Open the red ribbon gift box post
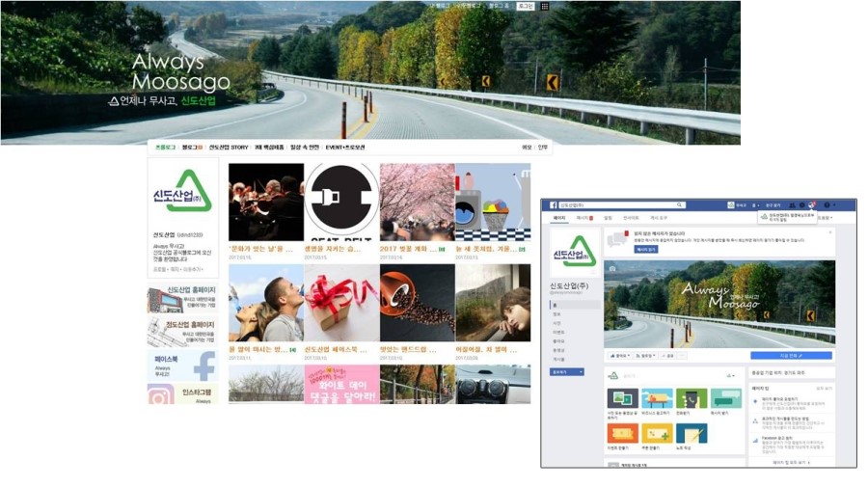The height and width of the screenshot is (487, 868). [x=341, y=303]
